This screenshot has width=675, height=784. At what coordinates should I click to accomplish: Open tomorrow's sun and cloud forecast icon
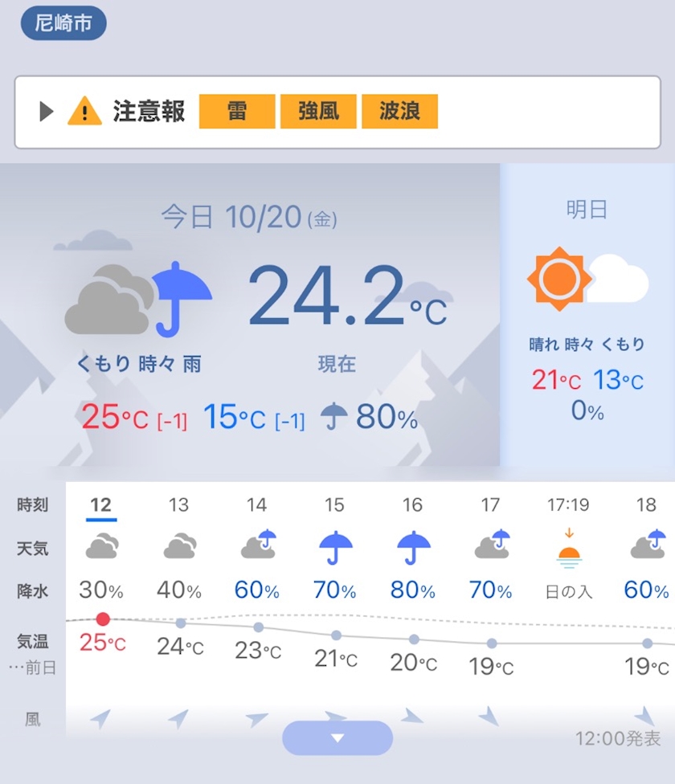pos(587,278)
